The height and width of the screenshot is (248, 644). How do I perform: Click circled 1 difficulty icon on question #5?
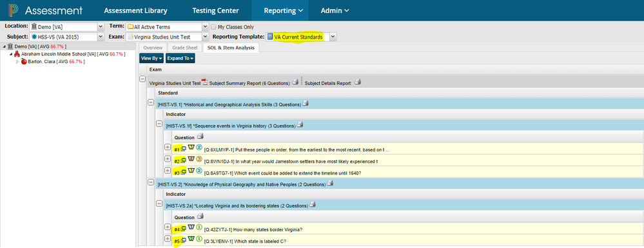(x=199, y=240)
